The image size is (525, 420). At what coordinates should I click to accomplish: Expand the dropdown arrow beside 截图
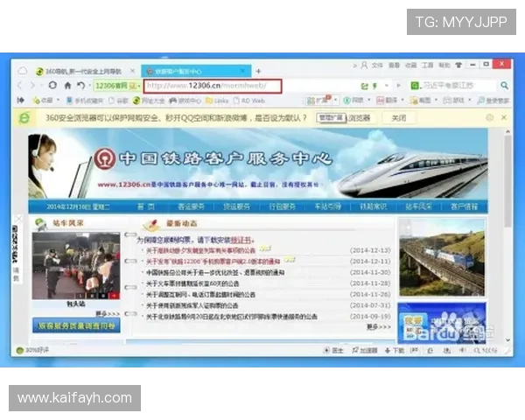437,100
